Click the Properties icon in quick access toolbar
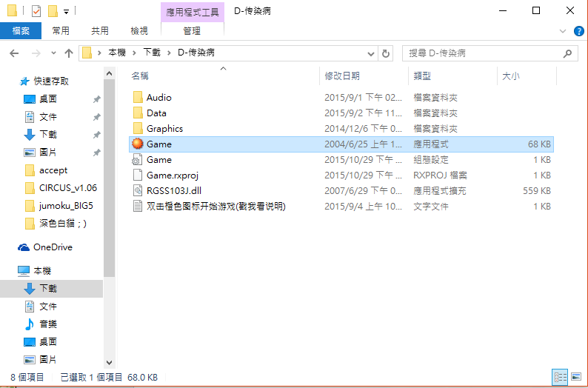Screen dimensions: 588x388 pos(36,11)
